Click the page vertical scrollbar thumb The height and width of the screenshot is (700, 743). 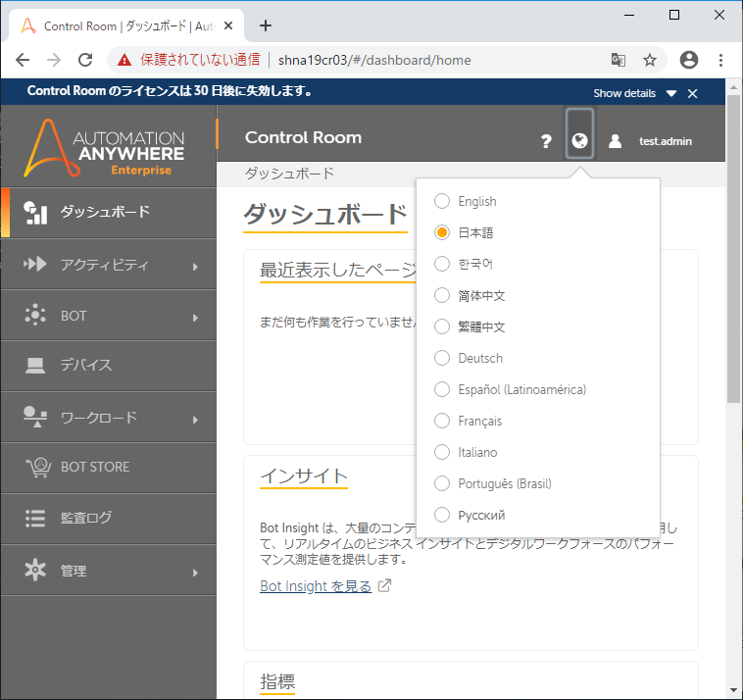pos(733,249)
